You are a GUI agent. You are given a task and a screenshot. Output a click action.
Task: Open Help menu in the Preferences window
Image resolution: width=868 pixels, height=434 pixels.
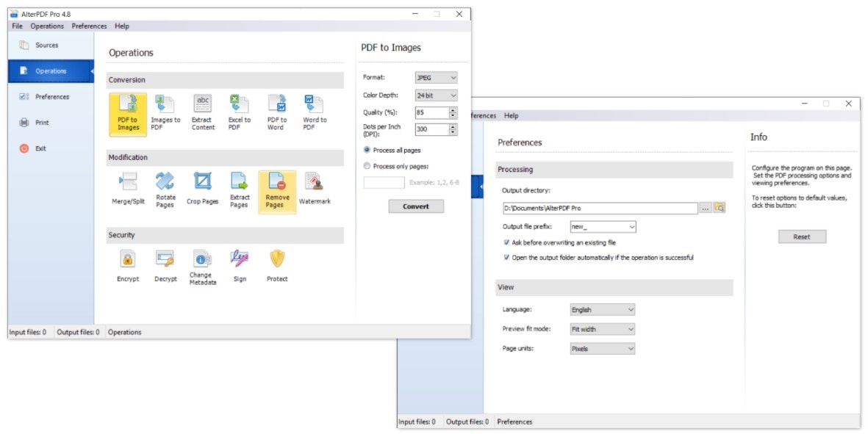(x=511, y=115)
